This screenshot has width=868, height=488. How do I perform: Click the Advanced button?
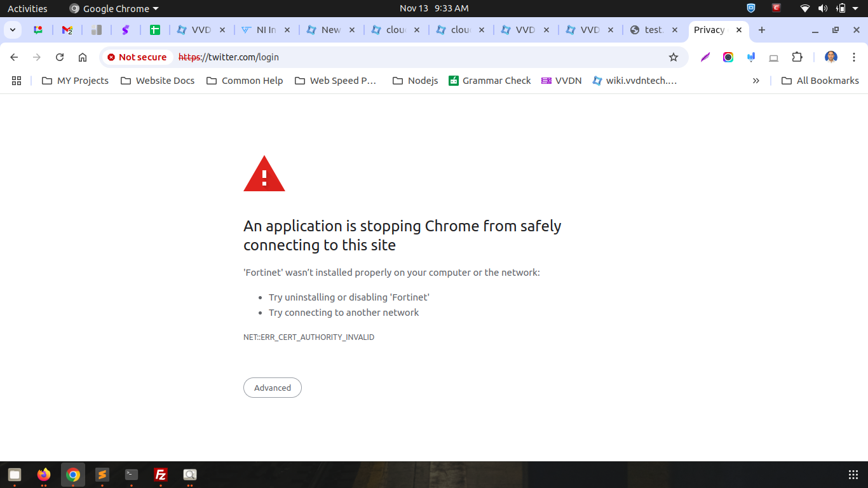[272, 388]
